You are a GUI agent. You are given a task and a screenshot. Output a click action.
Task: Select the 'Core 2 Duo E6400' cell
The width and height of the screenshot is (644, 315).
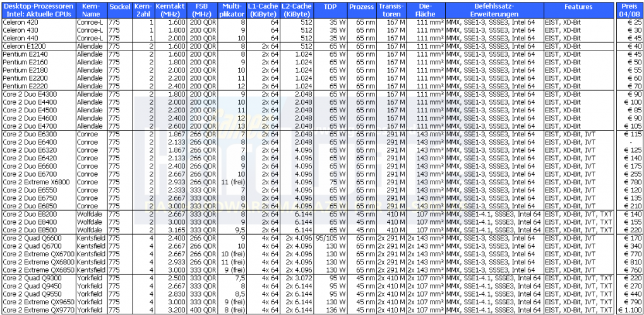(x=39, y=142)
